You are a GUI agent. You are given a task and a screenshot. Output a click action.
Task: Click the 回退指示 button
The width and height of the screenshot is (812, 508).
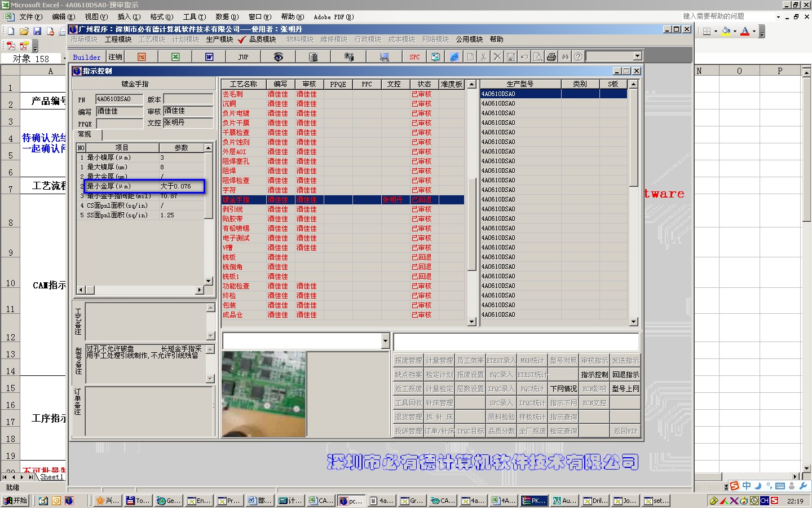pyautogui.click(x=625, y=375)
